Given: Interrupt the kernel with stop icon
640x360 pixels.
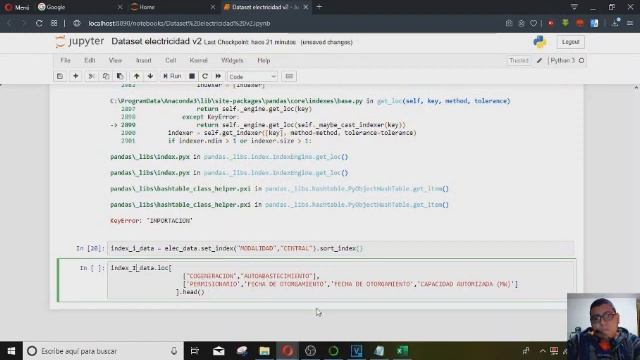Looking at the screenshot, I should point(192,76).
